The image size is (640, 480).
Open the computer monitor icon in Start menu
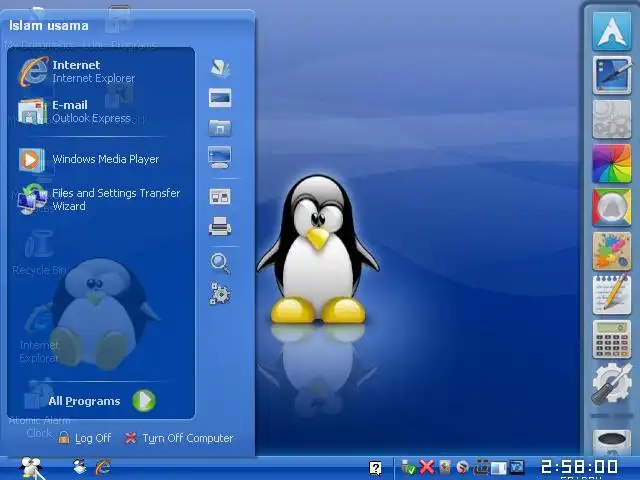[220, 157]
